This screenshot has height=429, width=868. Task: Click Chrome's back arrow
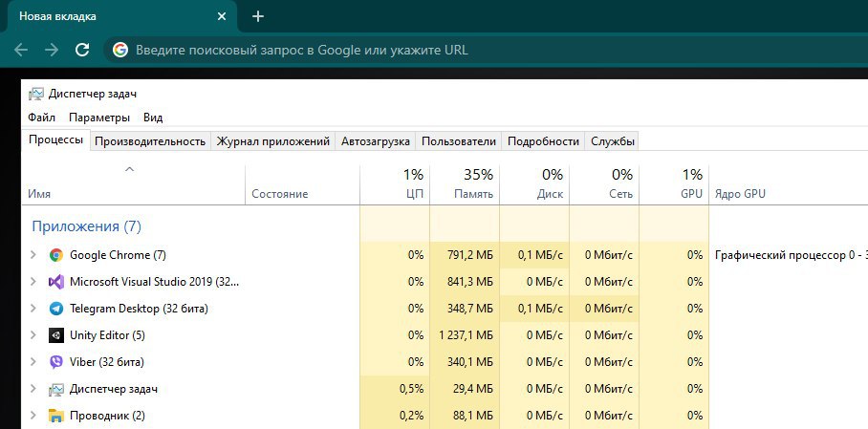(x=21, y=51)
